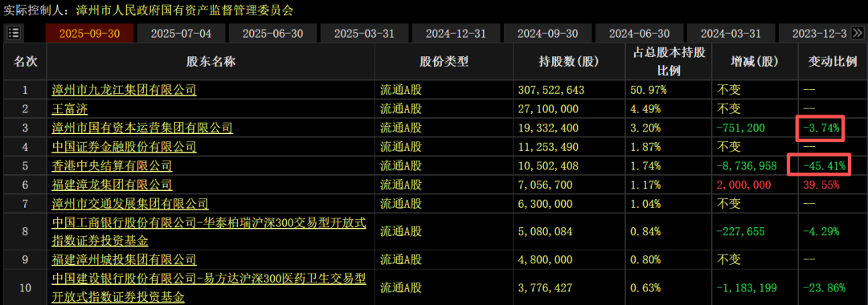868x305 pixels.
Task: Select the 2024-06-30 tab
Action: click(x=639, y=33)
